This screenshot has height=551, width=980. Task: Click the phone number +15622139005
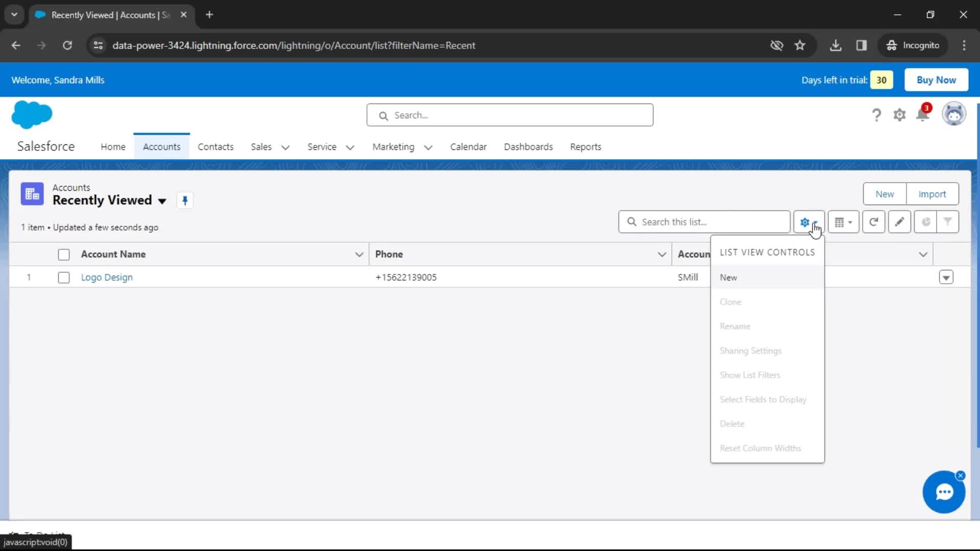click(x=406, y=278)
